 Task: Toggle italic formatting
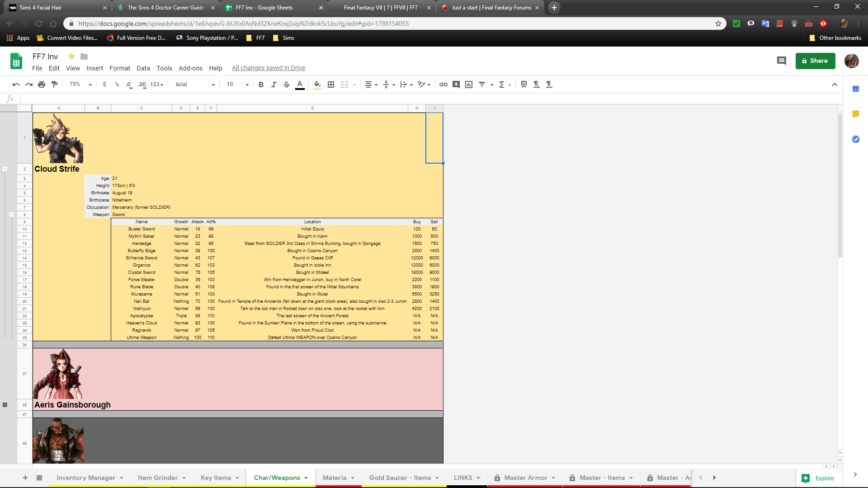pos(274,84)
